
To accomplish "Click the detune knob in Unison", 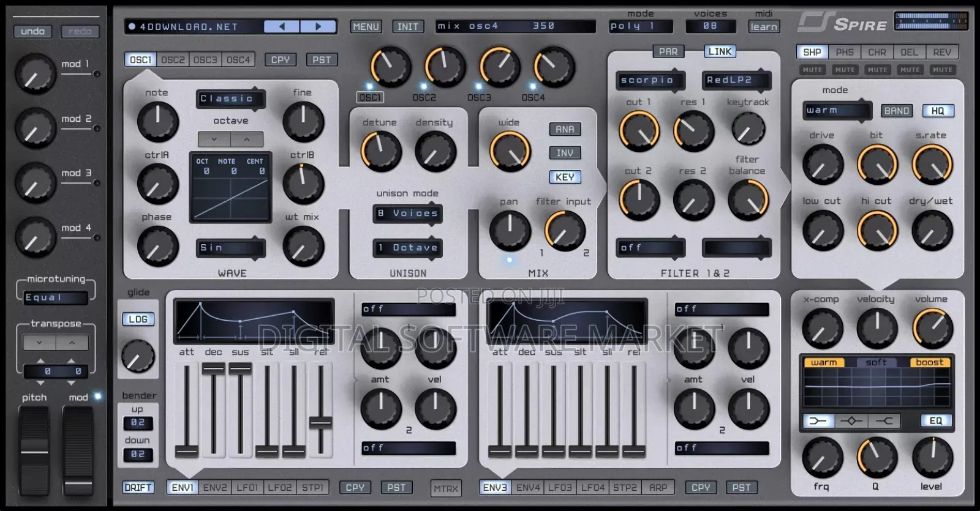I will pyautogui.click(x=381, y=151).
